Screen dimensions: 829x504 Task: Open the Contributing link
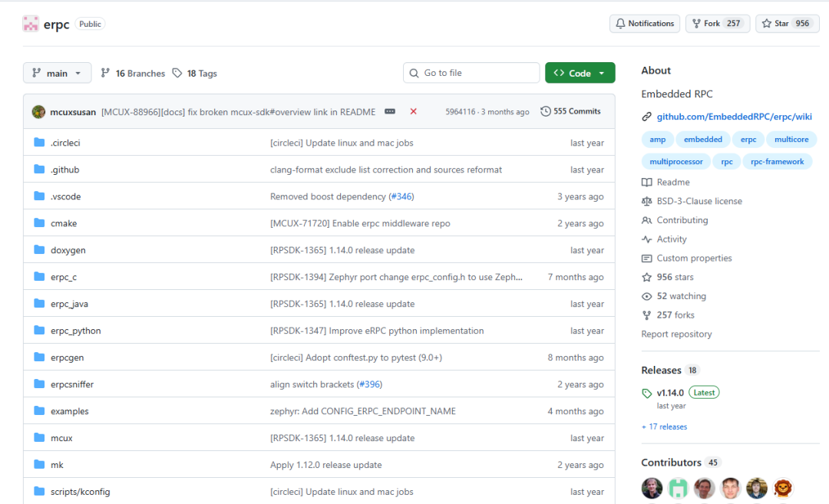675,220
